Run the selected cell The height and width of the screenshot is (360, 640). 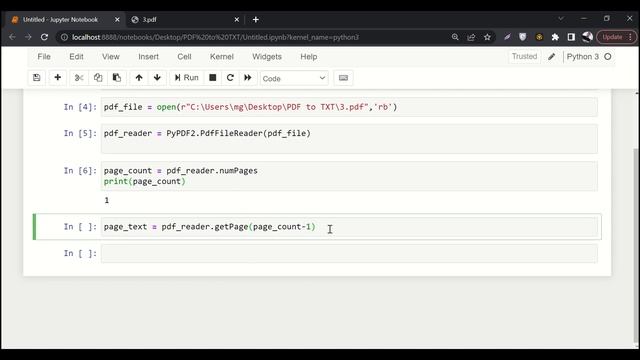coord(187,78)
